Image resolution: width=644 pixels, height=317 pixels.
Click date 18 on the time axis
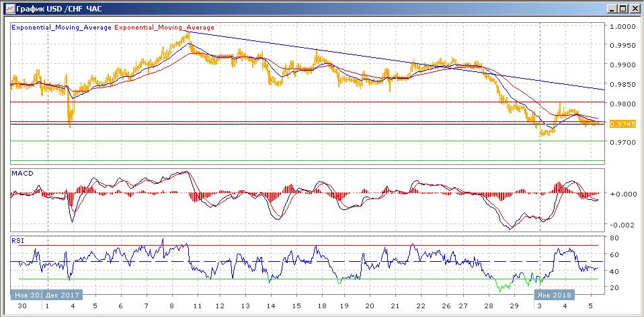coord(323,306)
